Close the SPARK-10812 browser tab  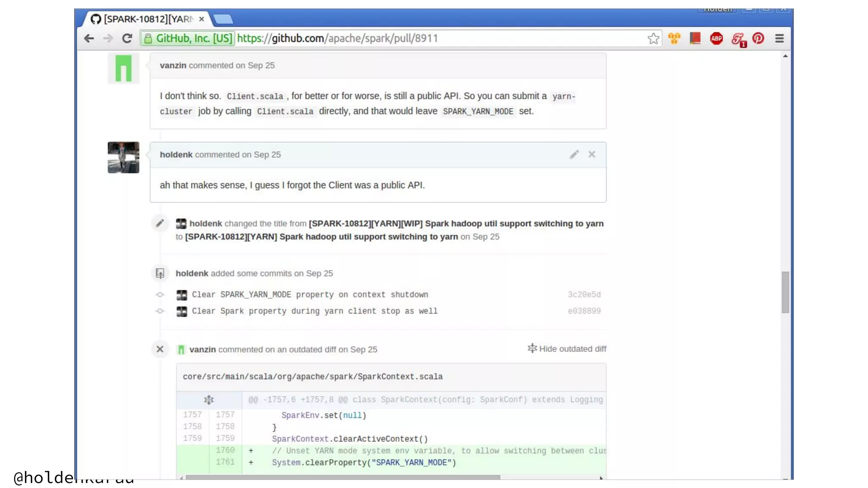click(202, 19)
